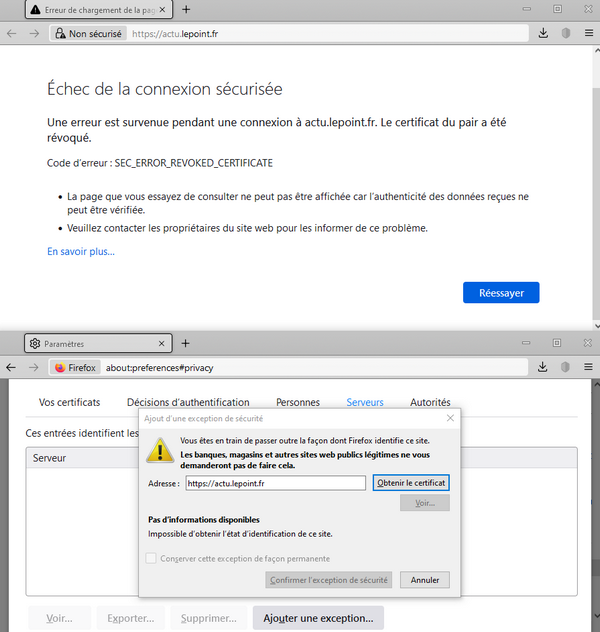Click the actu.lepoint.fr URL field
Screen dimensions: 600x632
(x=328, y=33)
